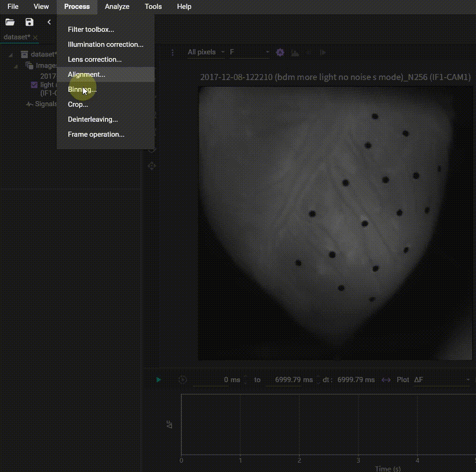Select Binning... in the Process menu
Viewport: 476px width, 472px height.
[x=82, y=89]
